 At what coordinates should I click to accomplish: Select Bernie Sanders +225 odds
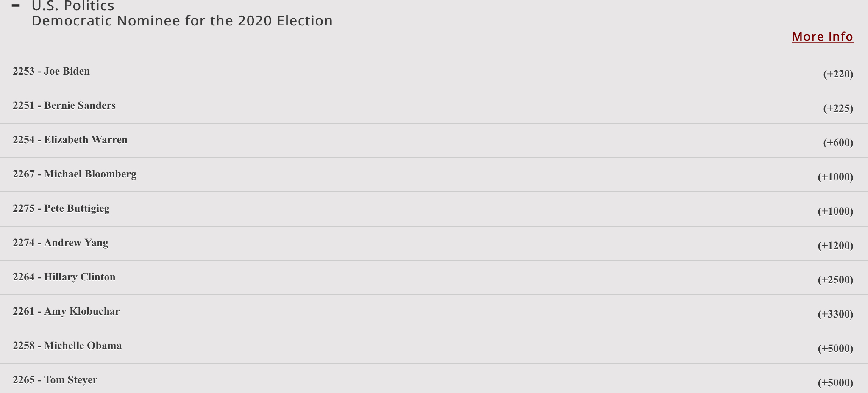[x=838, y=108]
